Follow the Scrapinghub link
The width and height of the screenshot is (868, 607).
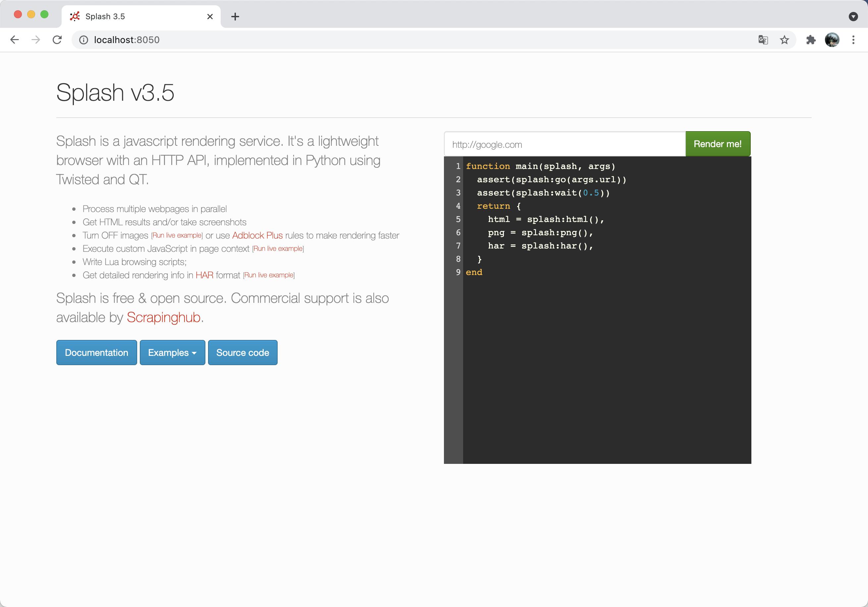click(x=163, y=317)
